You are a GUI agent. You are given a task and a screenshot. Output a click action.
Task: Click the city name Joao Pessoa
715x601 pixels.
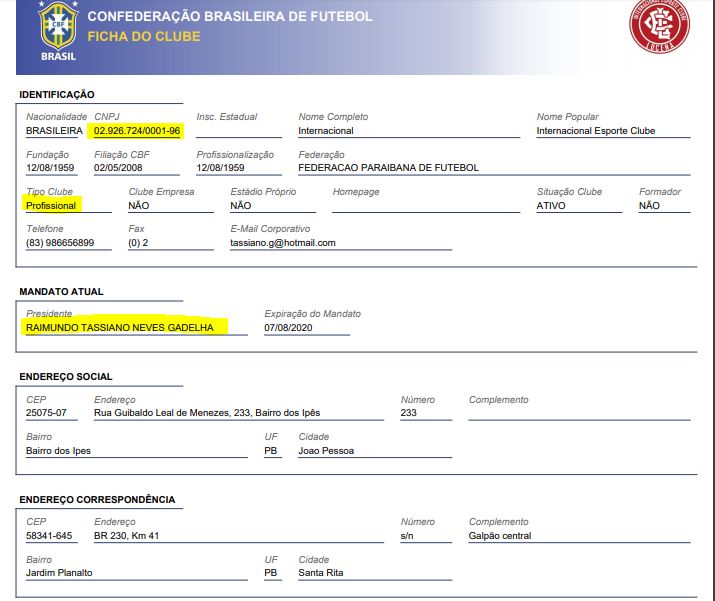point(326,451)
